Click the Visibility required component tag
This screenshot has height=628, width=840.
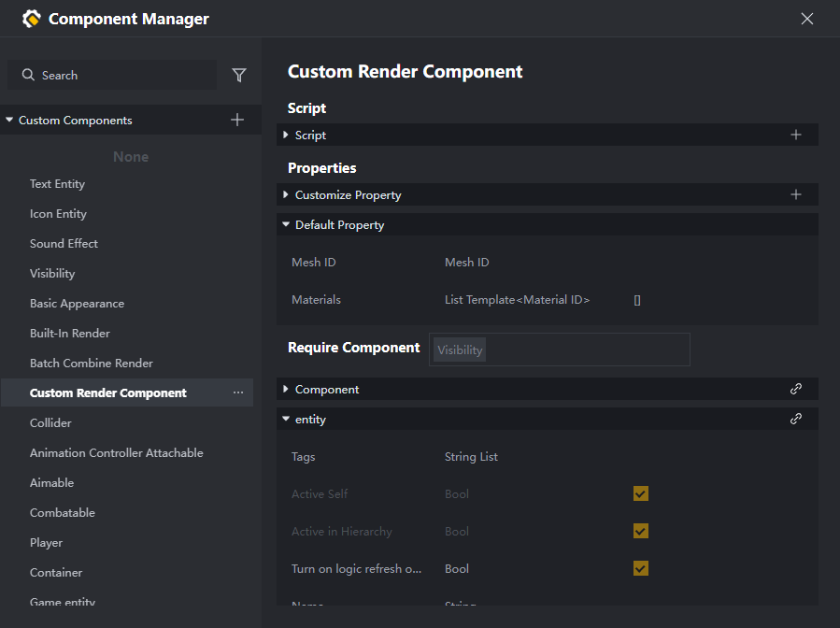(x=460, y=350)
